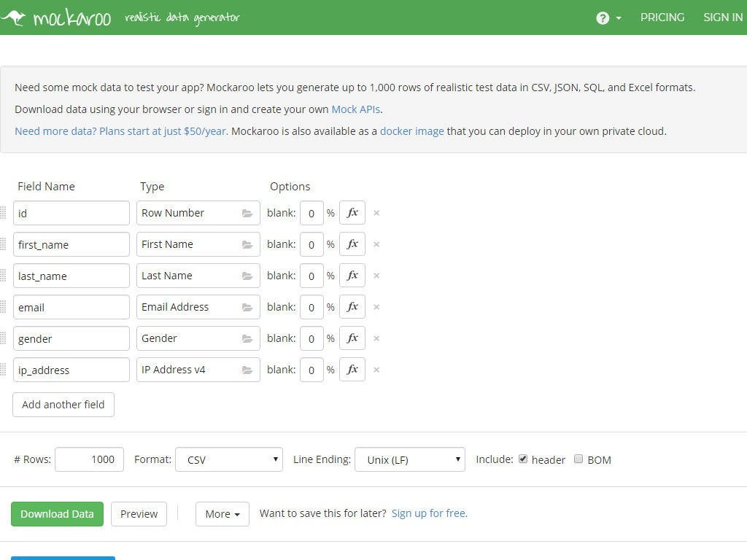Follow the 'Sign up for free.' link
747x560 pixels.
click(430, 513)
